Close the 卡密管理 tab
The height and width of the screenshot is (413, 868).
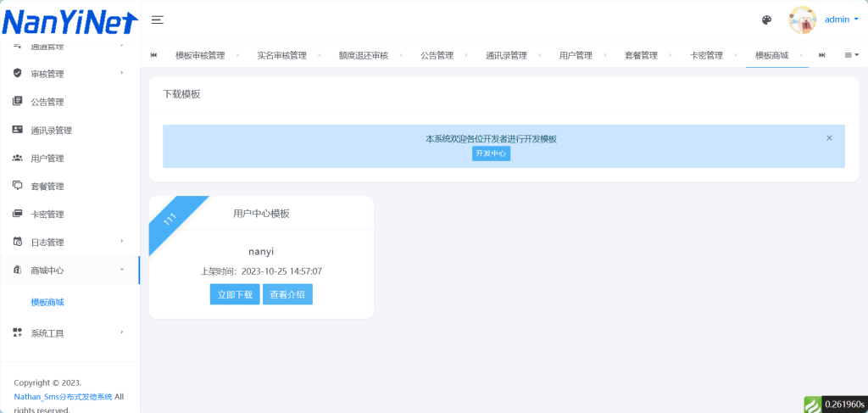pos(736,55)
